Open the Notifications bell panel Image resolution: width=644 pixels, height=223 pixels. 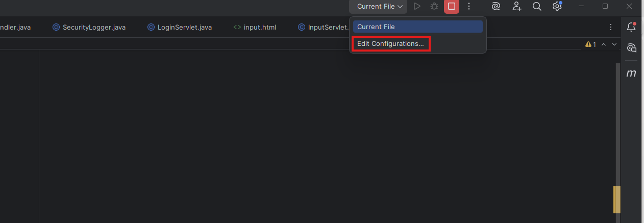(x=631, y=27)
